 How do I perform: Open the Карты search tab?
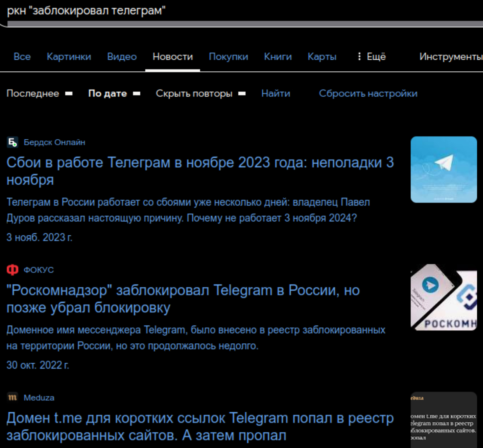click(x=322, y=57)
